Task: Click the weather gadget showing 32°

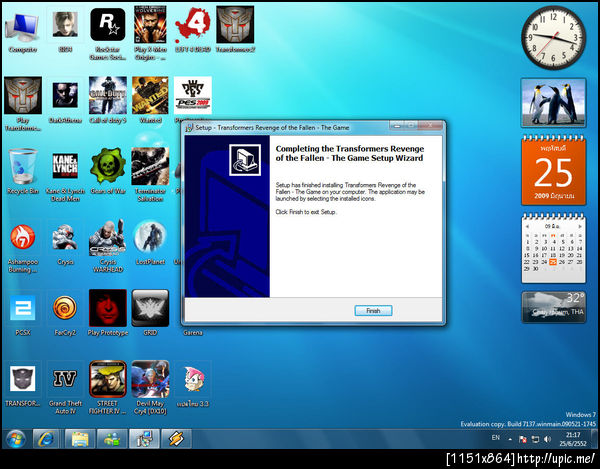Action: (x=553, y=307)
